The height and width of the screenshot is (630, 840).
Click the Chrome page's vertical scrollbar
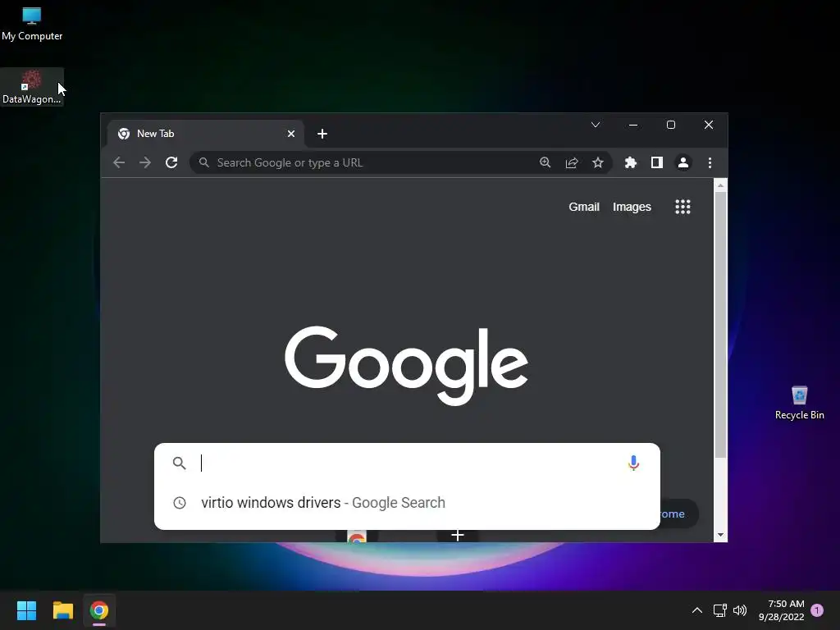click(x=720, y=325)
